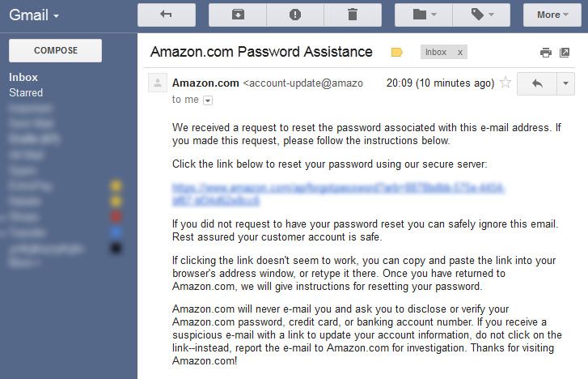This screenshot has width=588, height=379.
Task: Star the Amazon.com message
Action: [x=506, y=83]
